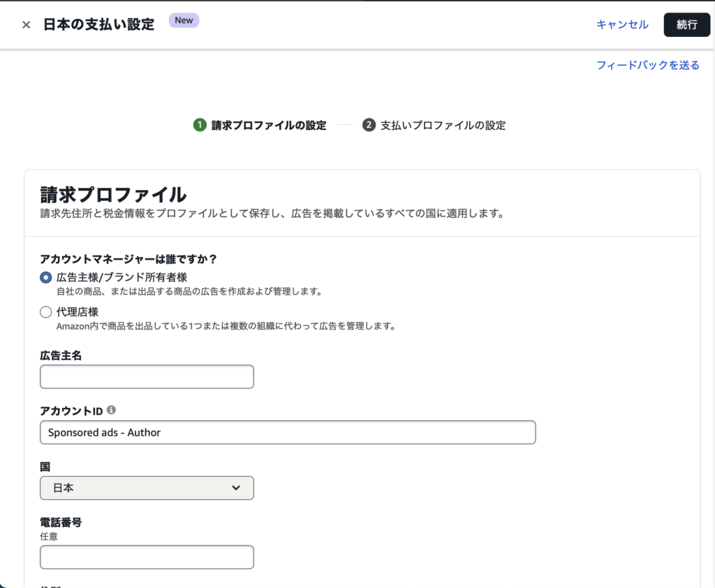Click the キャンセル link
The width and height of the screenshot is (715, 588).
pyautogui.click(x=622, y=24)
